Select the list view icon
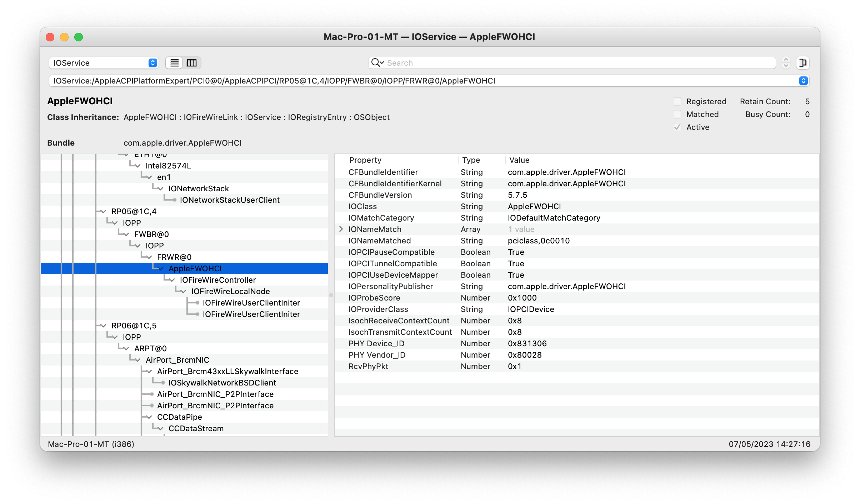This screenshot has width=860, height=504. (174, 63)
